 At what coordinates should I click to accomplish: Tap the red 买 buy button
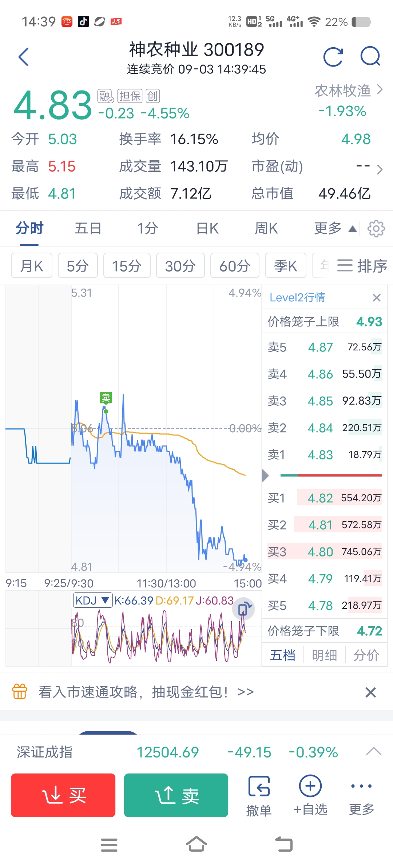click(x=63, y=795)
